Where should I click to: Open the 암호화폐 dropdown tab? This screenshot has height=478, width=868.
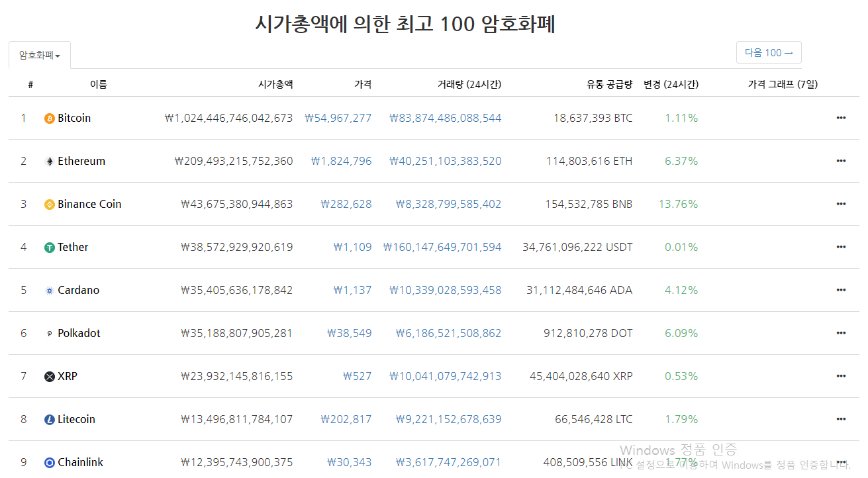[x=40, y=56]
